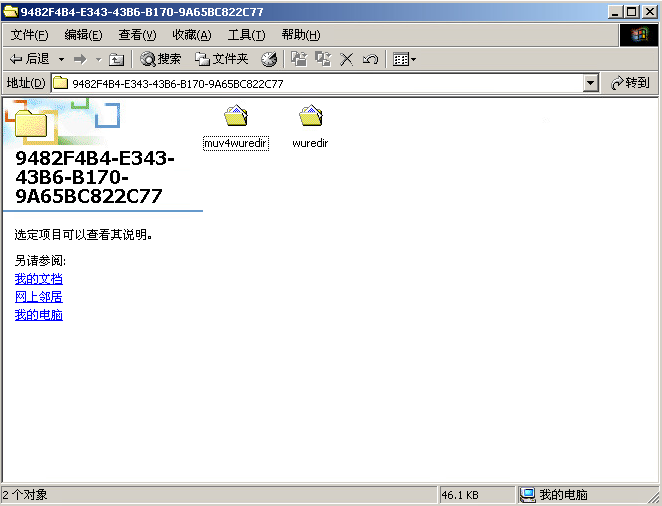
Task: Click the Delete (X) toolbar icon
Action: pyautogui.click(x=347, y=60)
